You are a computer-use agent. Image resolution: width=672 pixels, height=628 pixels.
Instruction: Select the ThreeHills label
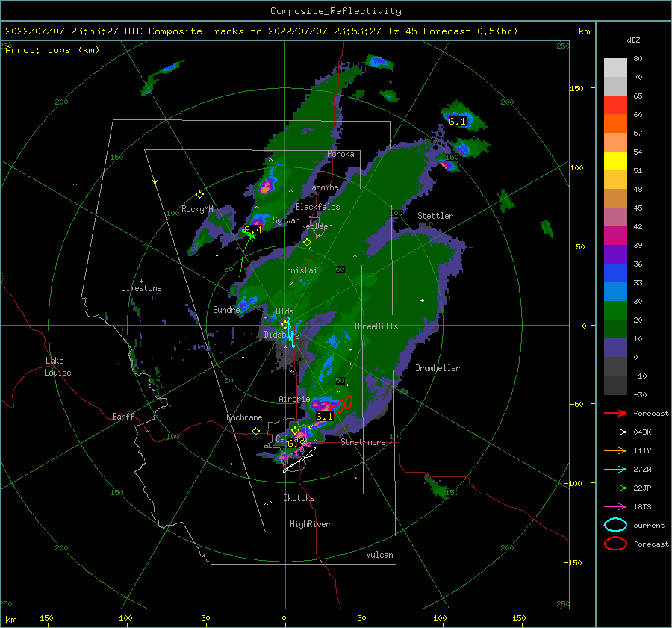pos(376,326)
